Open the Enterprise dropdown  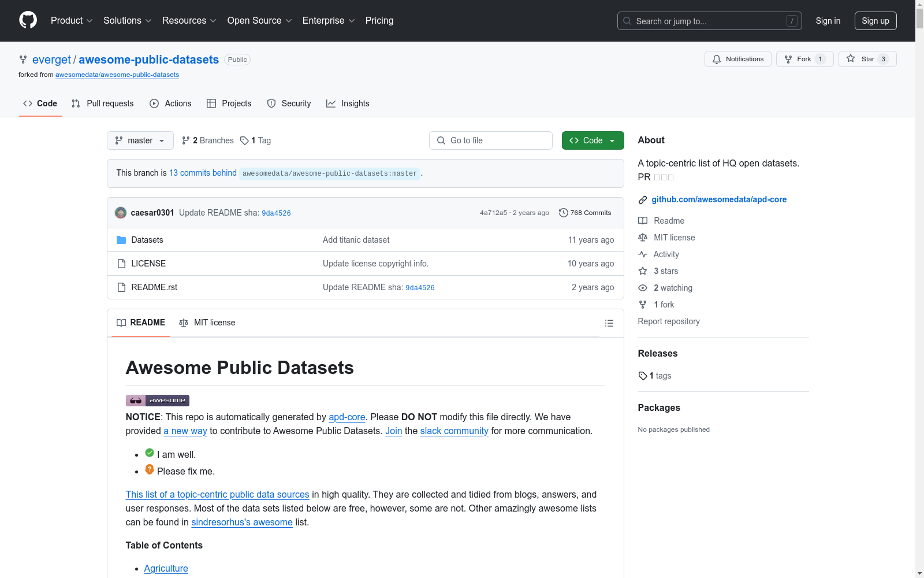(x=329, y=20)
